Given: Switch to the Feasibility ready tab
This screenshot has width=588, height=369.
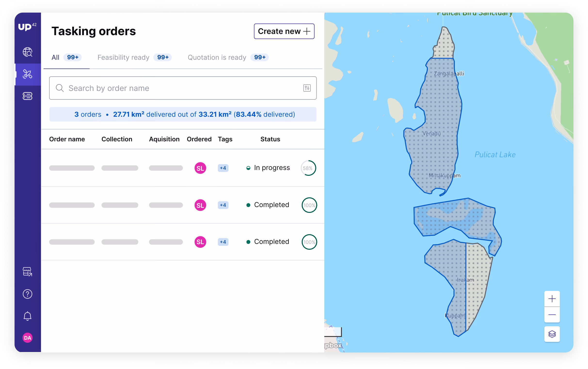Looking at the screenshot, I should [135, 57].
